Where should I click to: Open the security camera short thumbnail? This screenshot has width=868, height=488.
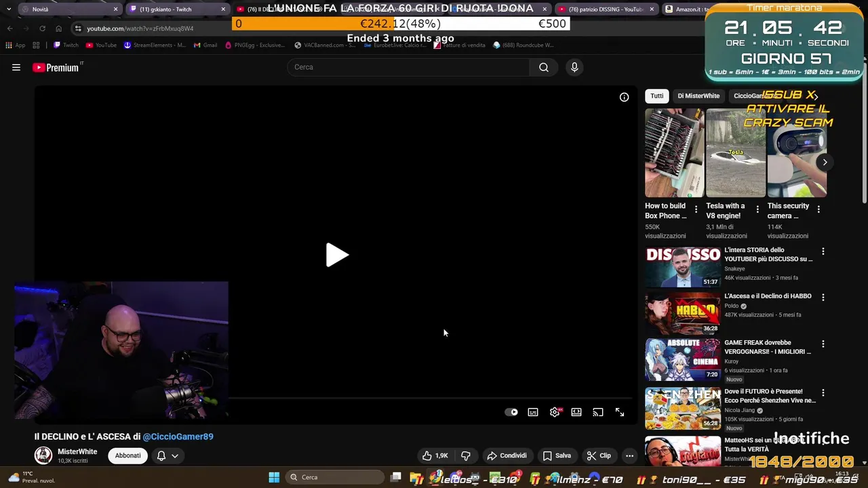pos(797,152)
